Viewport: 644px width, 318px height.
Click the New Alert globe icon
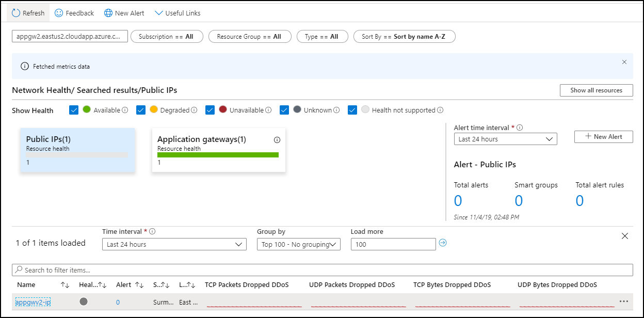click(x=108, y=13)
